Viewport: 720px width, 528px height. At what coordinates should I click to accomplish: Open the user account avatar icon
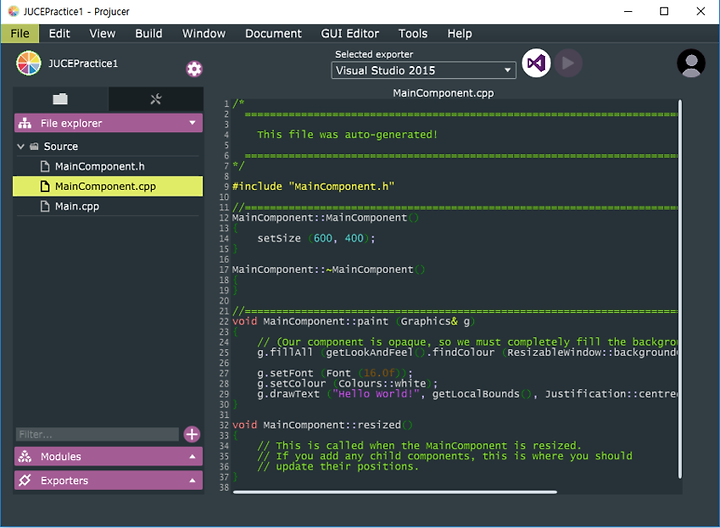click(691, 63)
